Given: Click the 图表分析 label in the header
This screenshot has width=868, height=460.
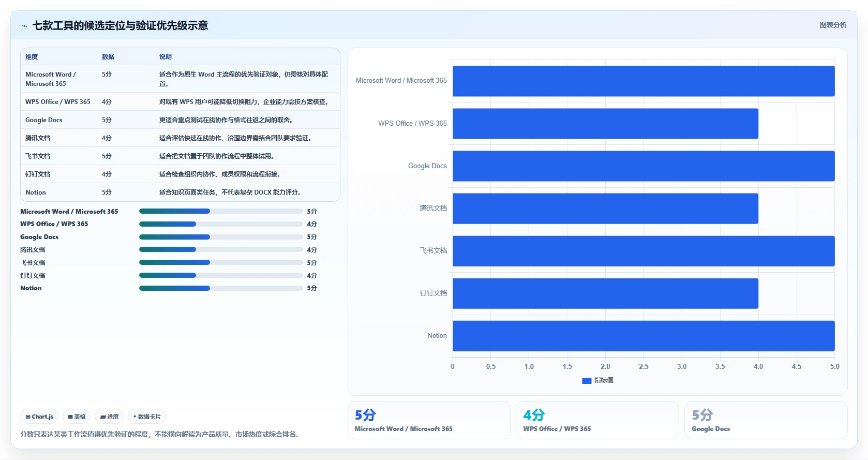Looking at the screenshot, I should [833, 25].
